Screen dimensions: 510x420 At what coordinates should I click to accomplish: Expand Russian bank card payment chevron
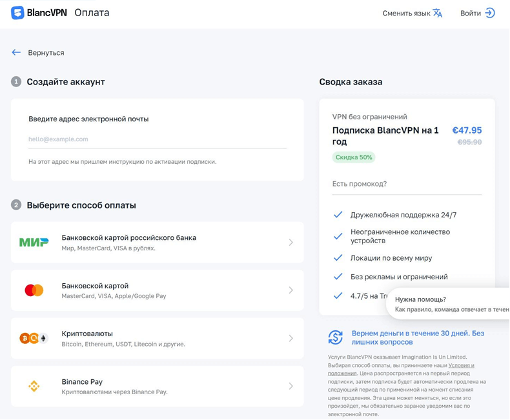click(291, 243)
